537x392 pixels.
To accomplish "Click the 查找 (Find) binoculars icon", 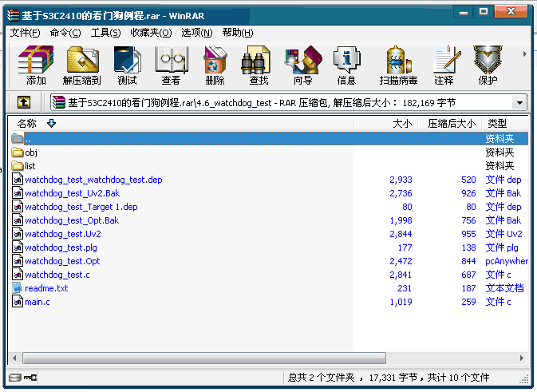I will [255, 61].
